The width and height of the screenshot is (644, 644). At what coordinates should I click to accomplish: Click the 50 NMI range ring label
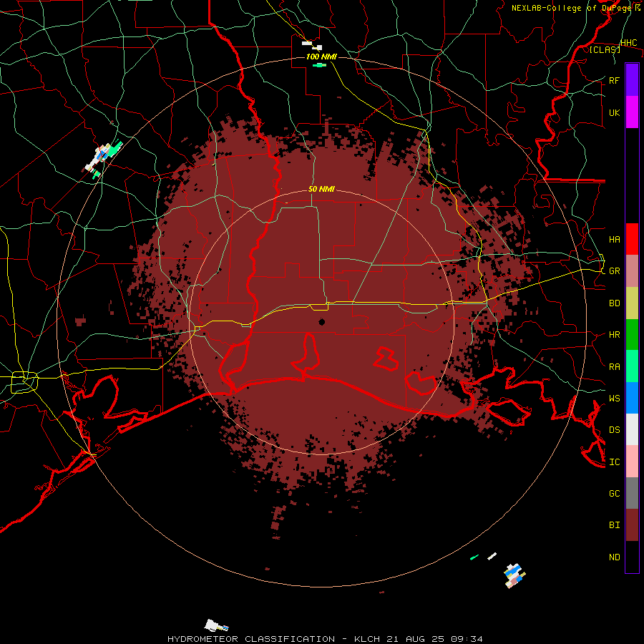(x=321, y=190)
